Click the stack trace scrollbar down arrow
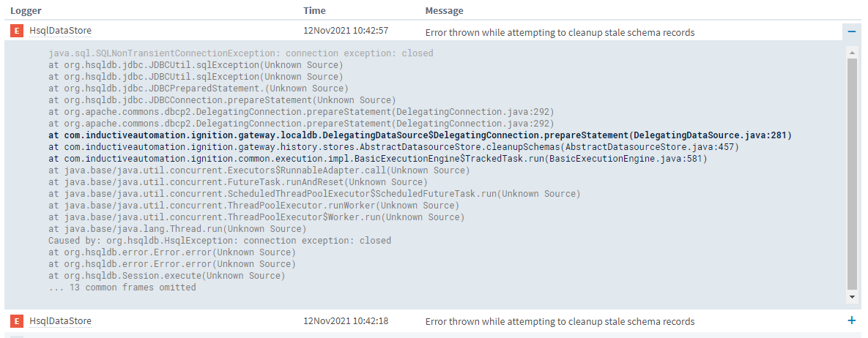Image resolution: width=868 pixels, height=338 pixels. coord(852,297)
